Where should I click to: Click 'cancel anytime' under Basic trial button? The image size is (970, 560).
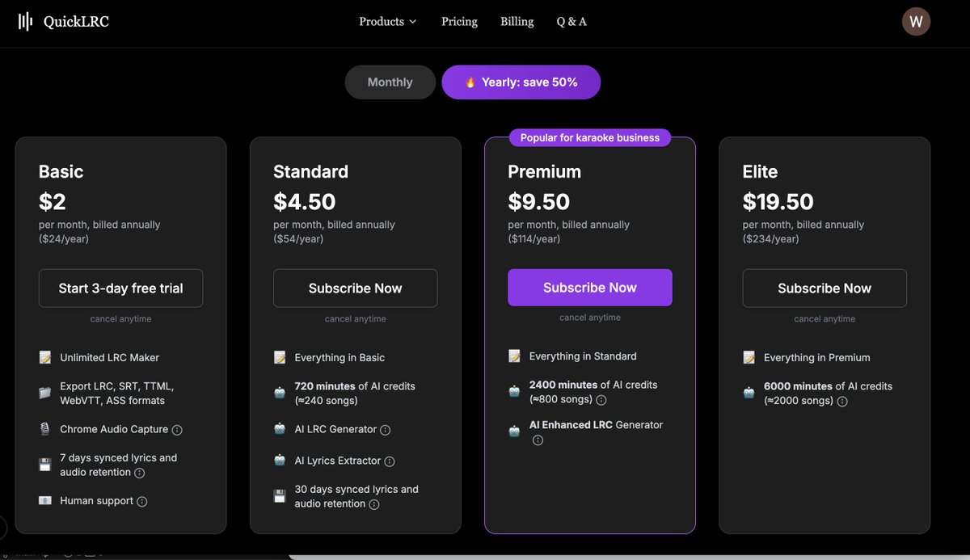[120, 319]
